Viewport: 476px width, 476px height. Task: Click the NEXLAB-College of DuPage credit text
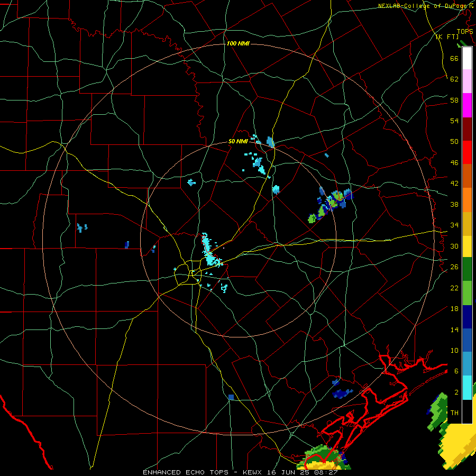click(x=426, y=6)
